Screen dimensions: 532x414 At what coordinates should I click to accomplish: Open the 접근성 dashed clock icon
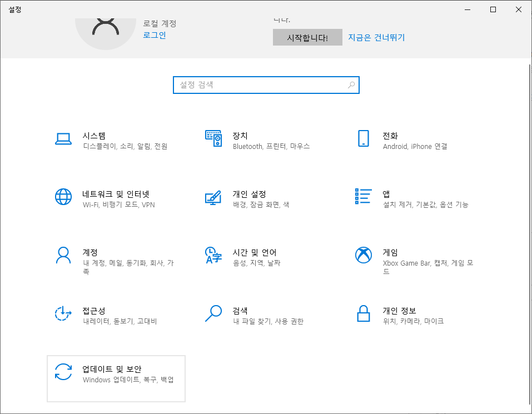(x=63, y=313)
